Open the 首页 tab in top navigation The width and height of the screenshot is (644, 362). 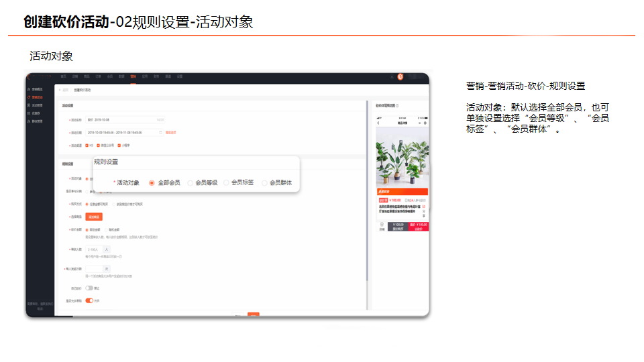[x=63, y=76]
